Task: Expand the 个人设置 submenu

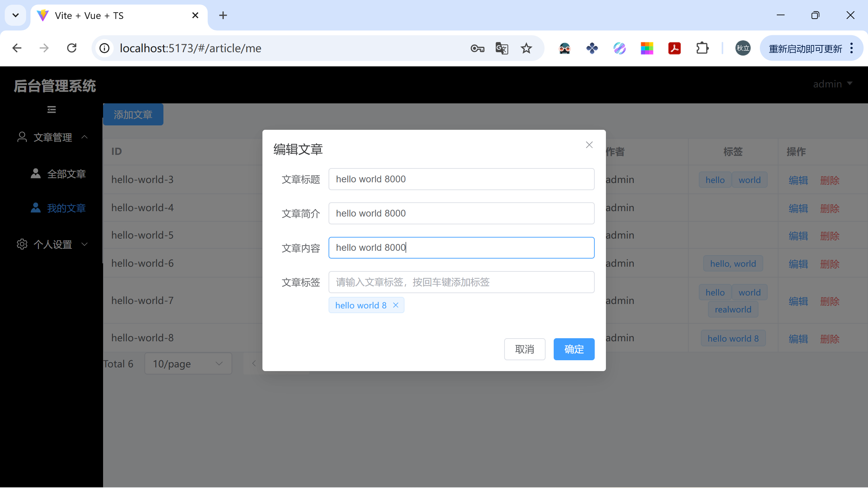Action: pyautogui.click(x=53, y=244)
